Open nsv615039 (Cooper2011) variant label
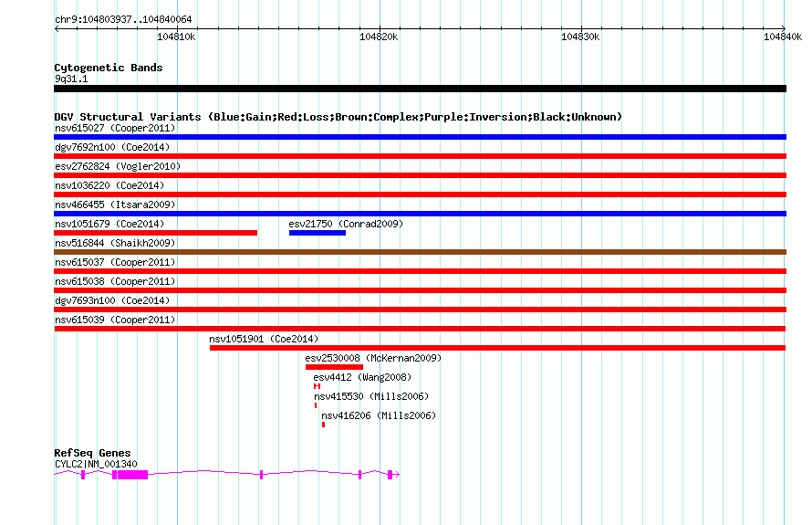This screenshot has height=525, width=812. click(115, 320)
